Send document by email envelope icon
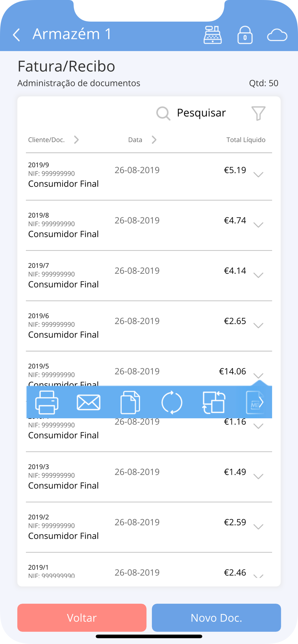The height and width of the screenshot is (644, 298). coord(89,402)
